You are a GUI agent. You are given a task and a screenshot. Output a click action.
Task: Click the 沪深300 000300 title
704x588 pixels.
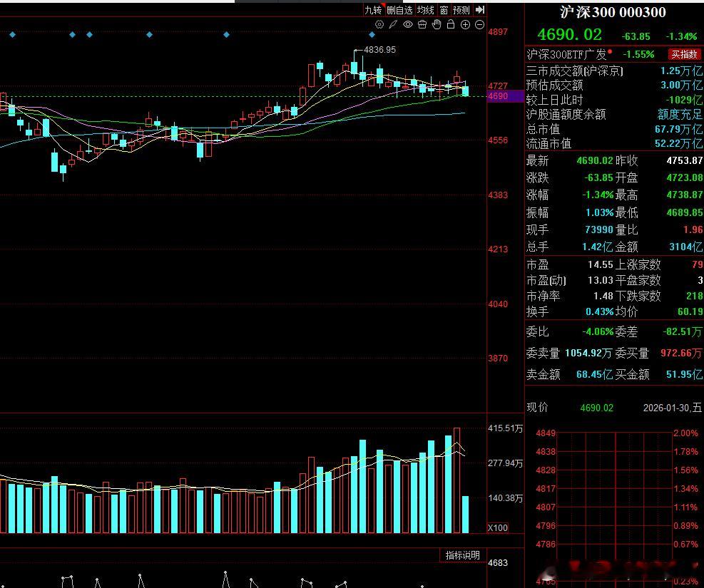613,12
